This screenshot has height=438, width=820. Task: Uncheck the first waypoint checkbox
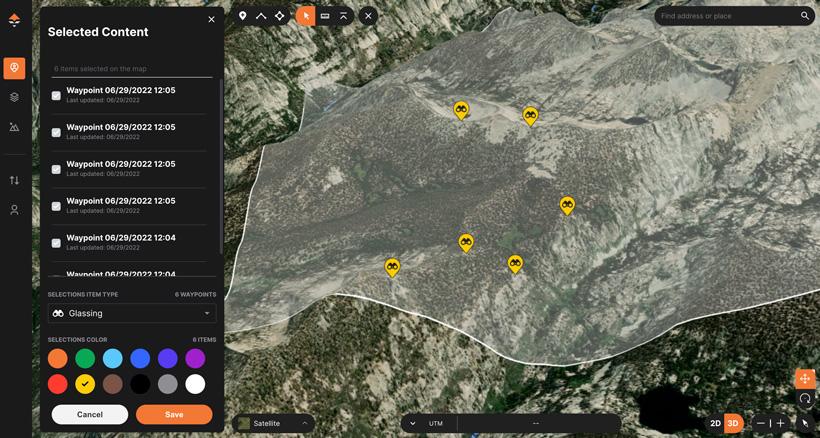[x=56, y=96]
